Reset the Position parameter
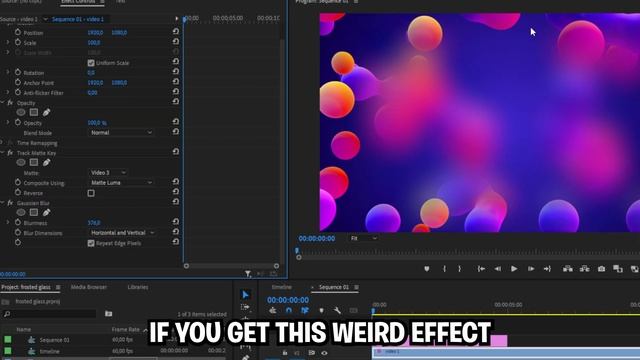Screen dimensions: 640x360 pos(176,31)
